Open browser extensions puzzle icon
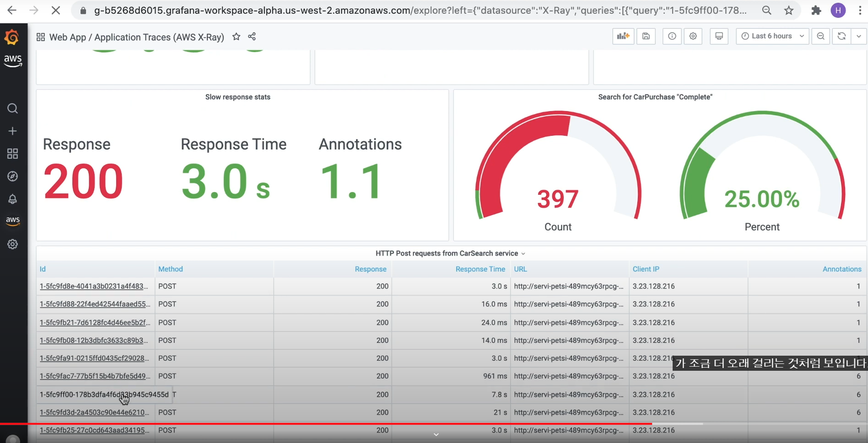The height and width of the screenshot is (443, 868). click(816, 10)
